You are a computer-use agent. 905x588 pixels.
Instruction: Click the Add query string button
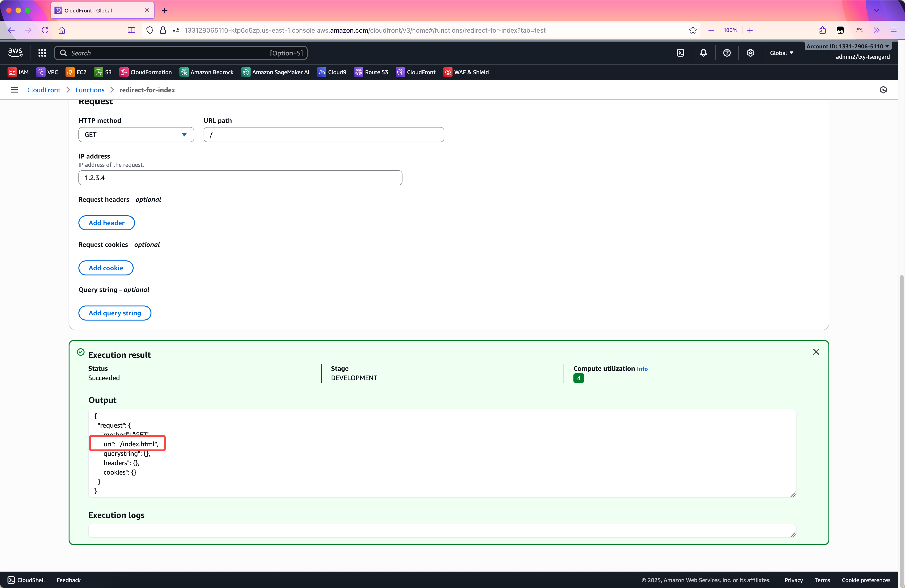114,313
